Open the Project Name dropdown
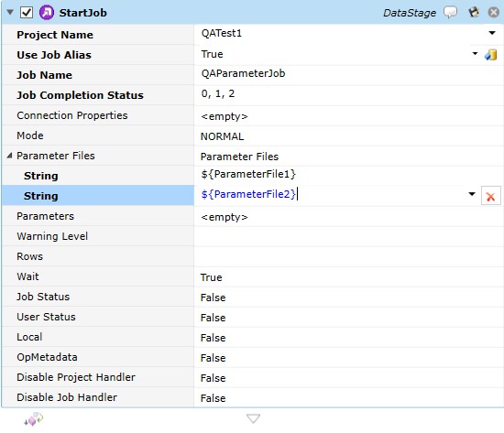This screenshot has height=433, width=504. pos(492,33)
